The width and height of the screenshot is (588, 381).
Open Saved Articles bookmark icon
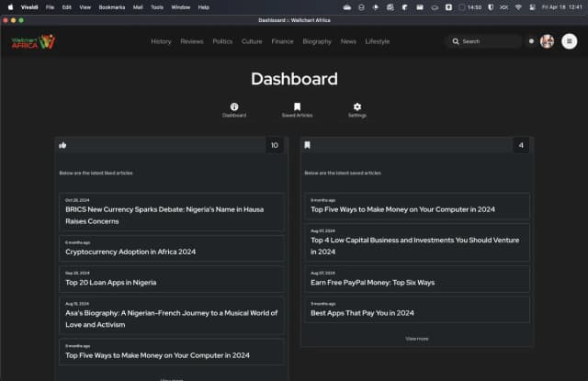pos(297,107)
